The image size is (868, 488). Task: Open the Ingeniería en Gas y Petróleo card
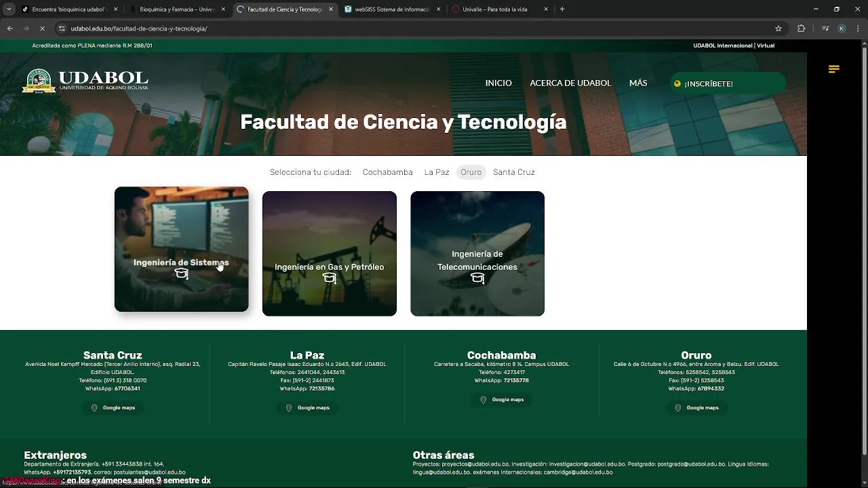330,253
